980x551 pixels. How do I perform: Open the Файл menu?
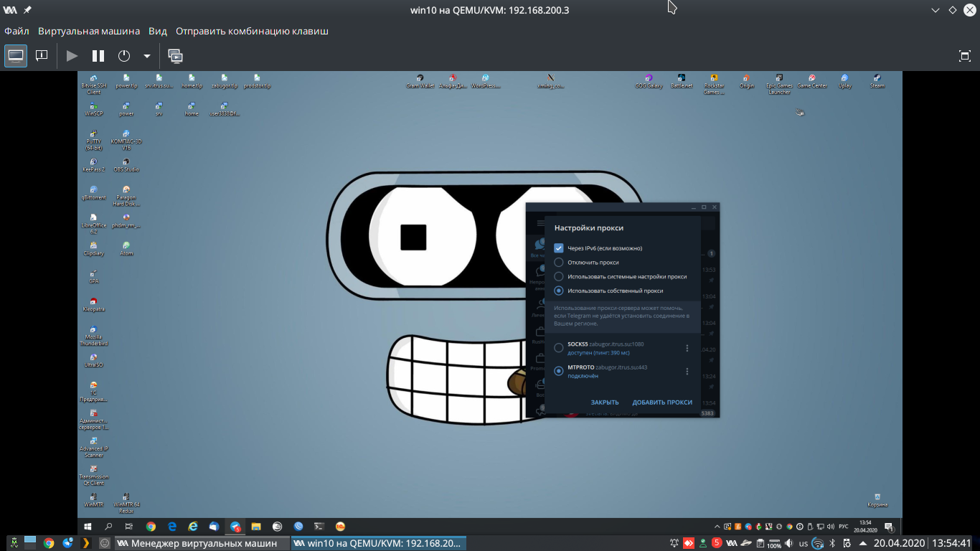point(17,31)
